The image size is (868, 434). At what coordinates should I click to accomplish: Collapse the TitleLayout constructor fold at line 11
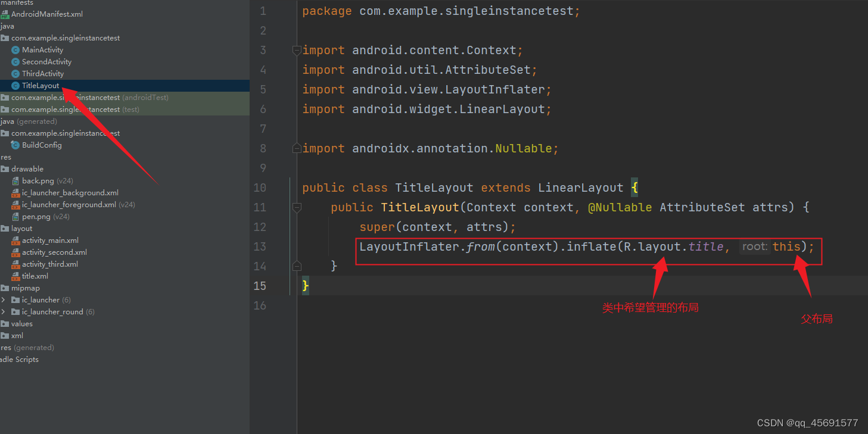[297, 207]
